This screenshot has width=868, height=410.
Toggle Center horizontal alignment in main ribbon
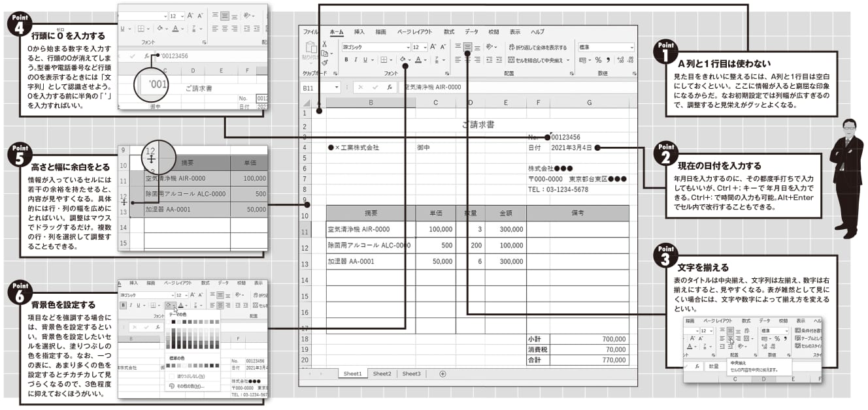click(x=467, y=60)
